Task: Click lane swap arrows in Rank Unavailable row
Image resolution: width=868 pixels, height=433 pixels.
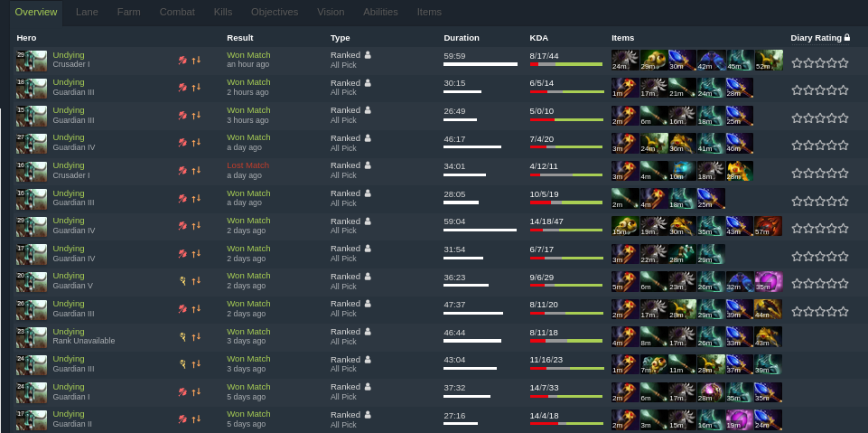Action: pyautogui.click(x=196, y=336)
